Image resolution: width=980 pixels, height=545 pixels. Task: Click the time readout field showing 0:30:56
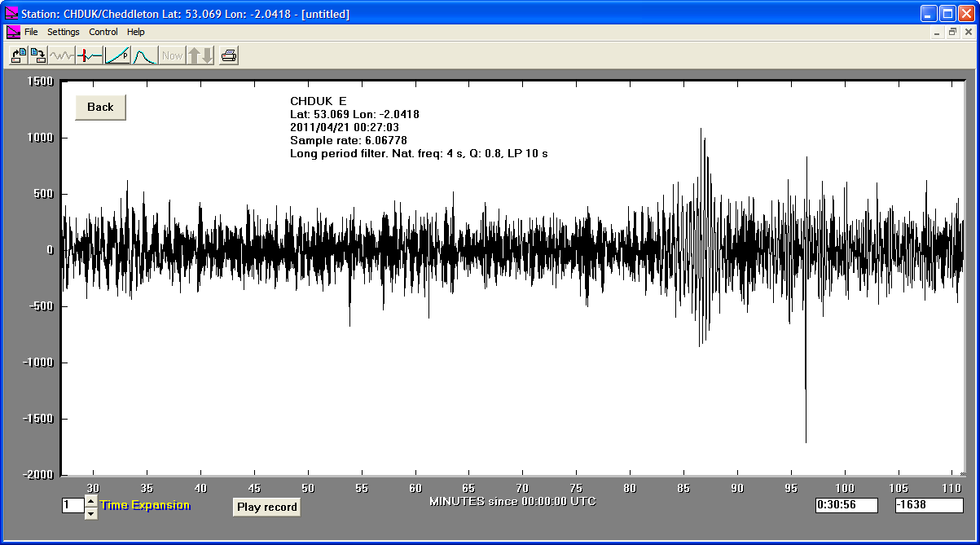click(846, 506)
